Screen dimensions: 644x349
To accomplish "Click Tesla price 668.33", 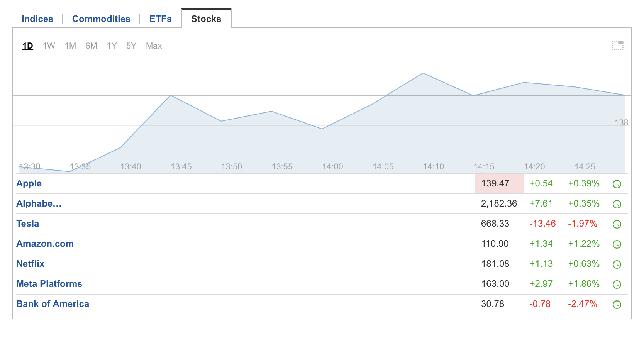I will coord(495,224).
